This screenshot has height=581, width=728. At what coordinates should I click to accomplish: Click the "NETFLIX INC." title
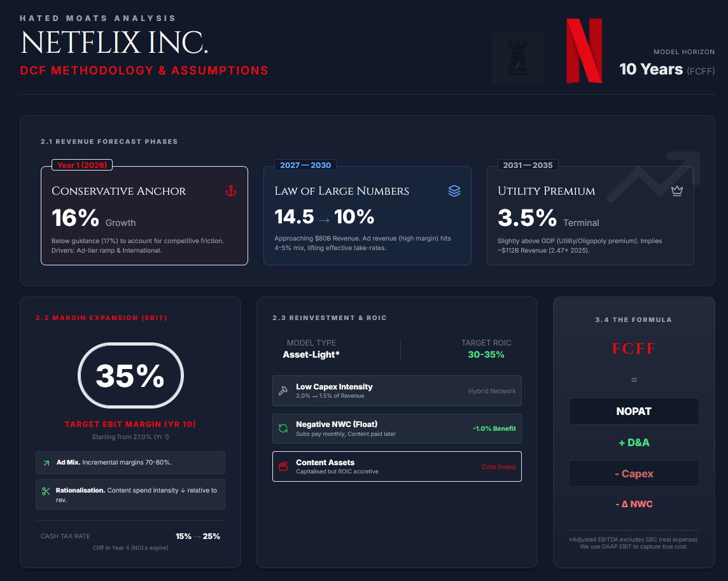(115, 42)
